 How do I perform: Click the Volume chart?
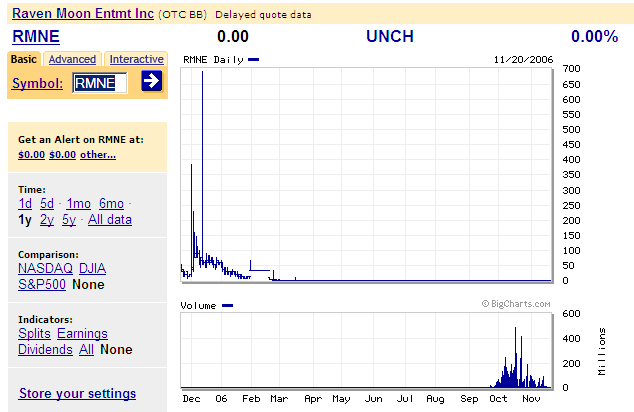366,351
